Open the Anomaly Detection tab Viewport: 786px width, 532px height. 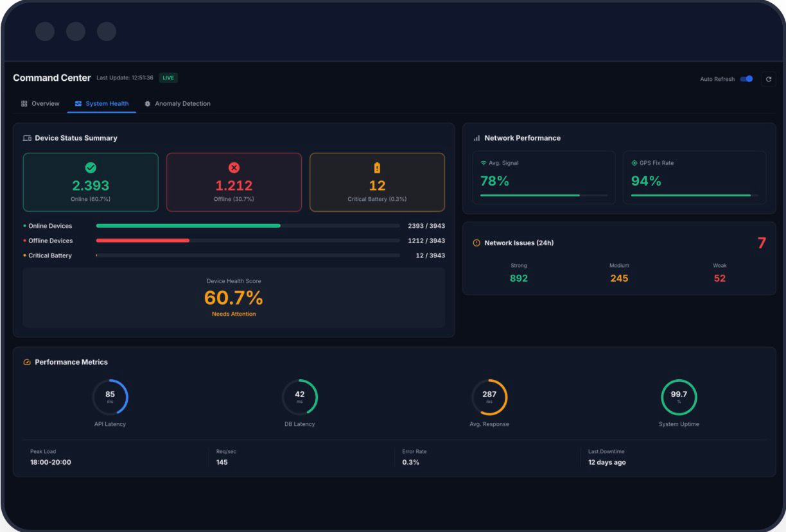[x=177, y=103]
